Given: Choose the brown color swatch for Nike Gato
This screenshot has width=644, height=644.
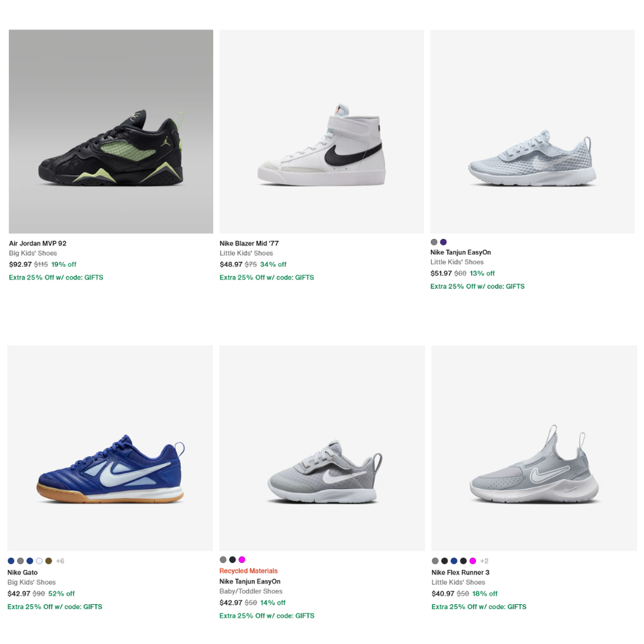Looking at the screenshot, I should tap(48, 561).
